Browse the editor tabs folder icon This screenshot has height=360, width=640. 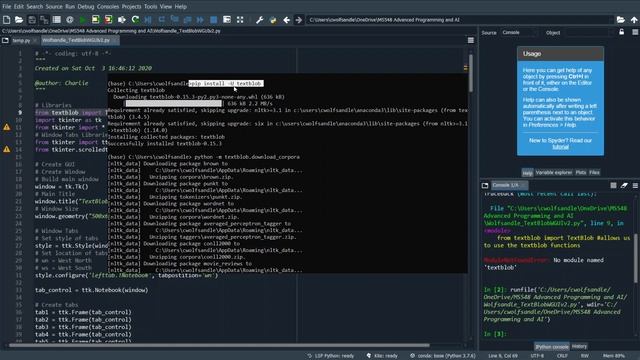pyautogui.click(x=5, y=40)
